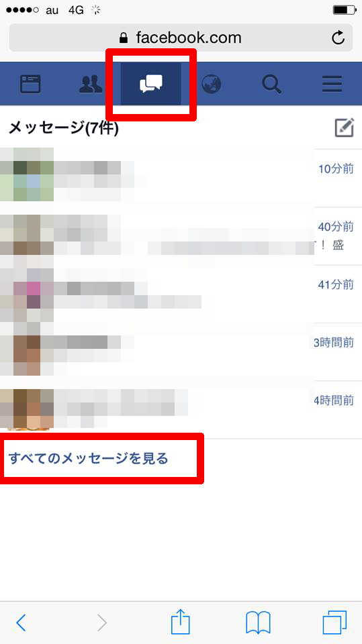
Task: Open the Safari share sheet icon
Action: coord(181,621)
